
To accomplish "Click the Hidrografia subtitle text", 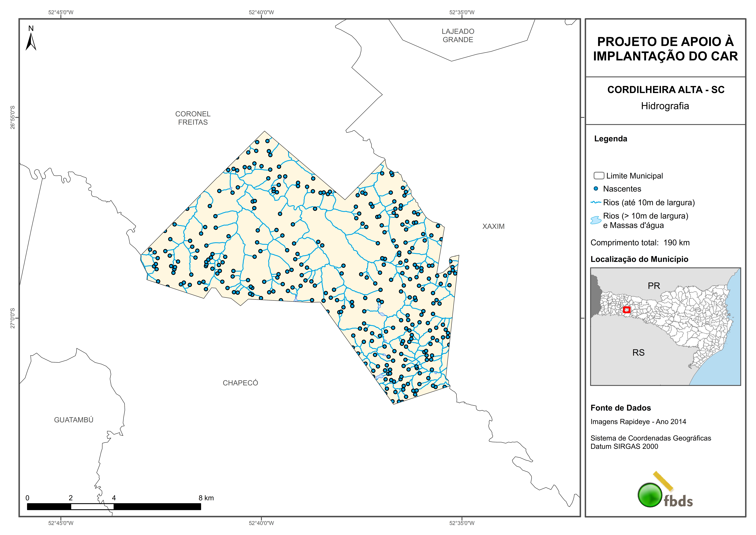I will click(x=665, y=106).
